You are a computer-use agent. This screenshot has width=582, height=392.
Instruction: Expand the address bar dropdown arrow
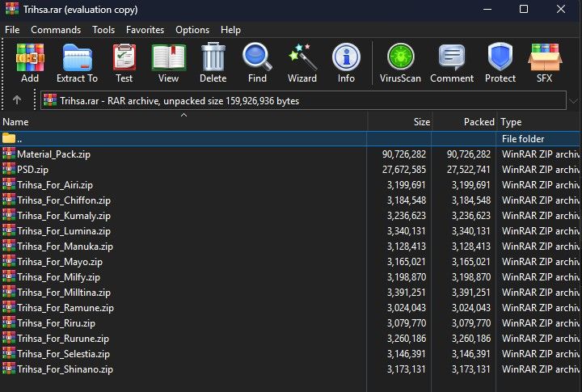573,100
